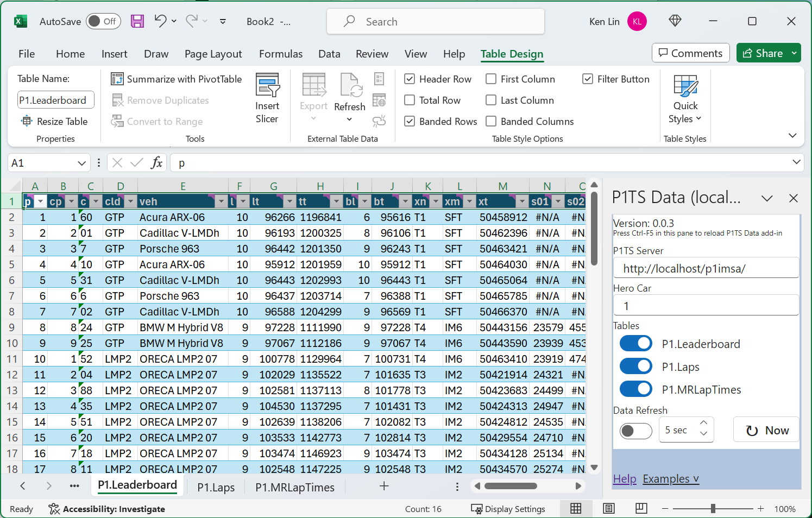Click the formula bar enter checkmark icon
Screen dimensions: 812x518
pos(137,163)
